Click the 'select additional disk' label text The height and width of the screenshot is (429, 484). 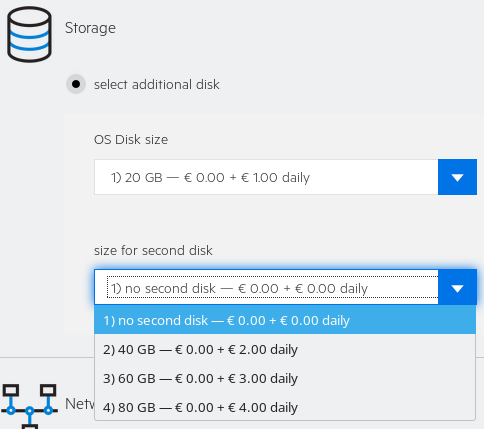(157, 85)
